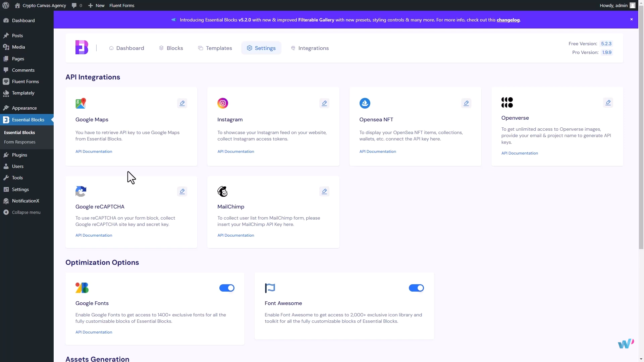View Google Maps API Documentation

(94, 151)
